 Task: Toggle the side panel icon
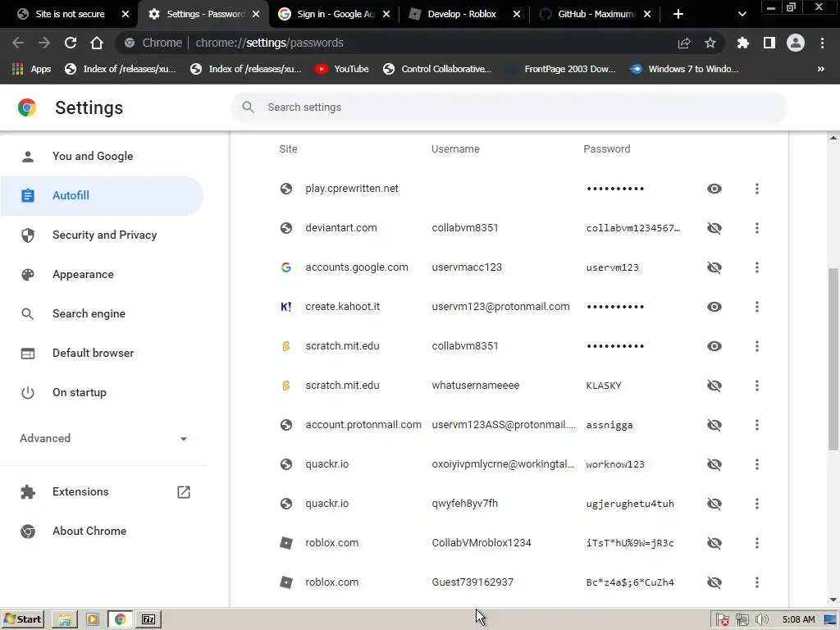(x=769, y=43)
